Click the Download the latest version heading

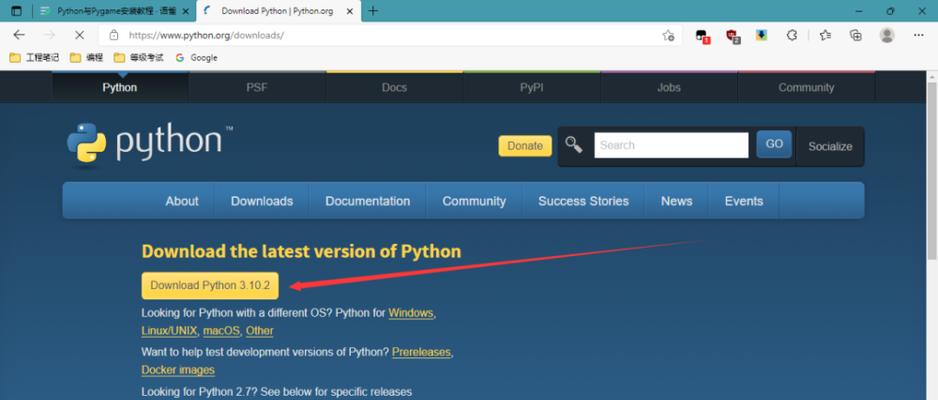tap(302, 251)
